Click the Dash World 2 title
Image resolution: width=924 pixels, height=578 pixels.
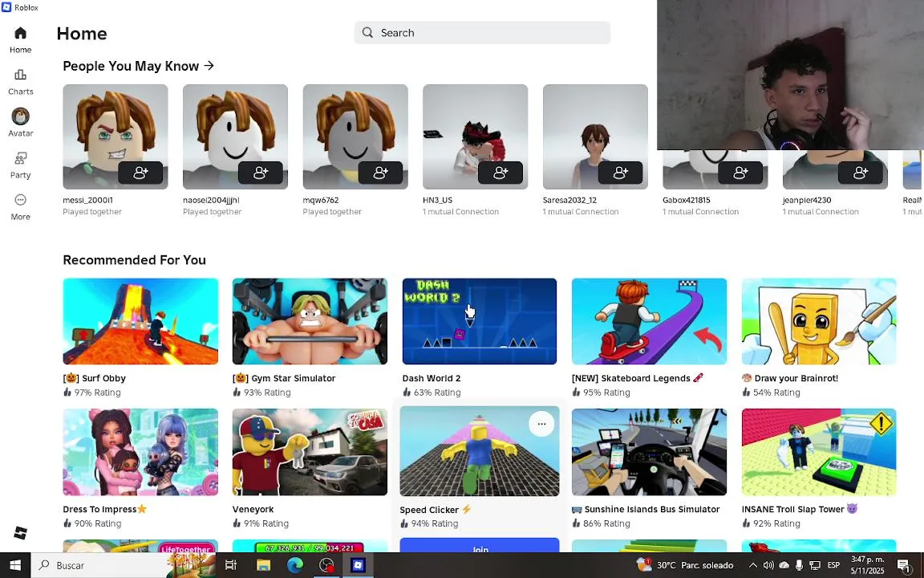click(x=432, y=378)
